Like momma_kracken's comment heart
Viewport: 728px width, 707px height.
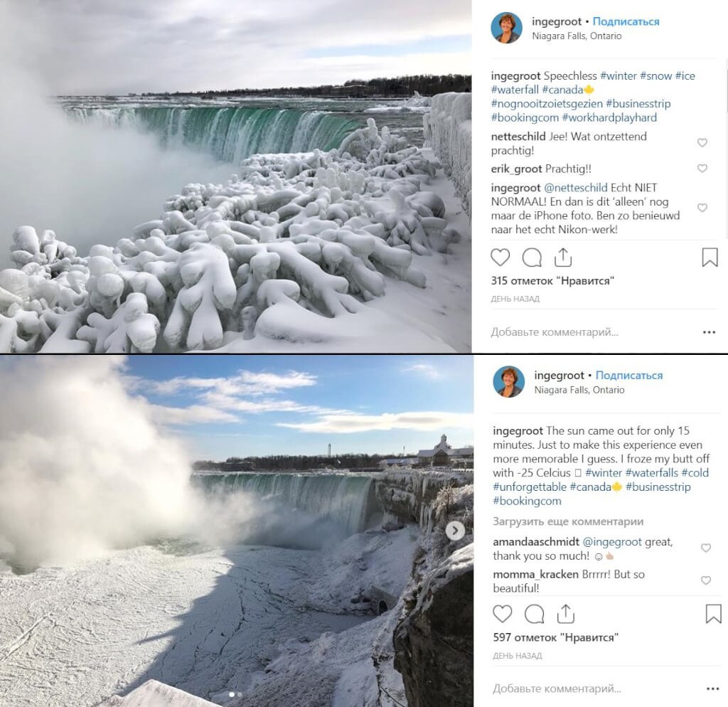coord(706,580)
